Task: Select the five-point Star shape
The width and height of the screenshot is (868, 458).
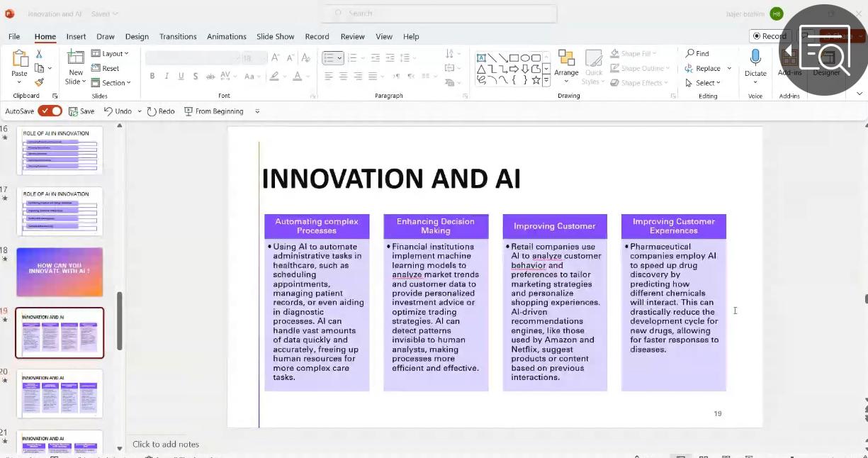Action: [536, 80]
